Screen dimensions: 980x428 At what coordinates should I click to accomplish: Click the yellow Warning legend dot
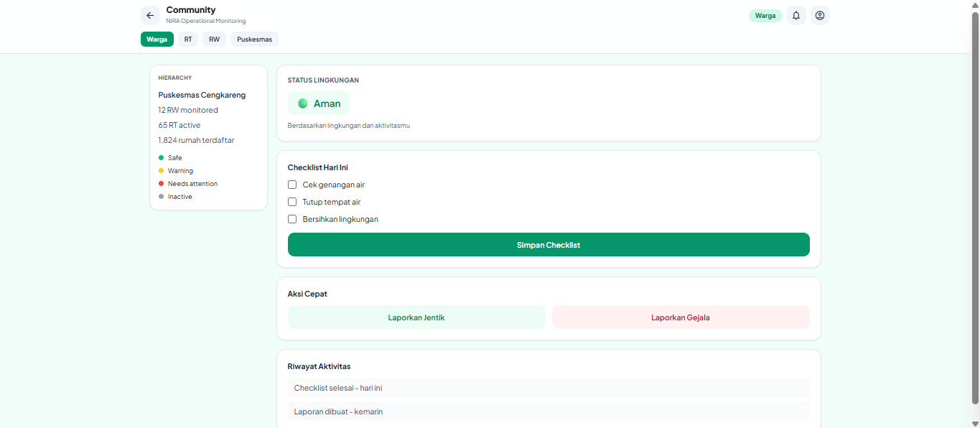click(162, 170)
